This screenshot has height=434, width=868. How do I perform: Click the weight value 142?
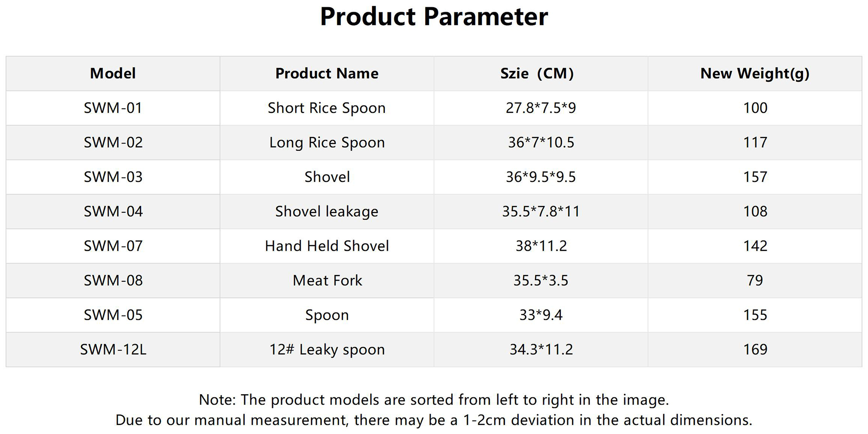click(x=755, y=246)
